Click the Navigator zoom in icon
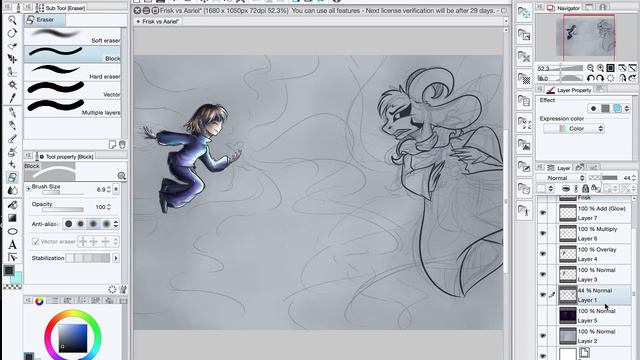Viewport: 640px width, 360px height. 600,68
